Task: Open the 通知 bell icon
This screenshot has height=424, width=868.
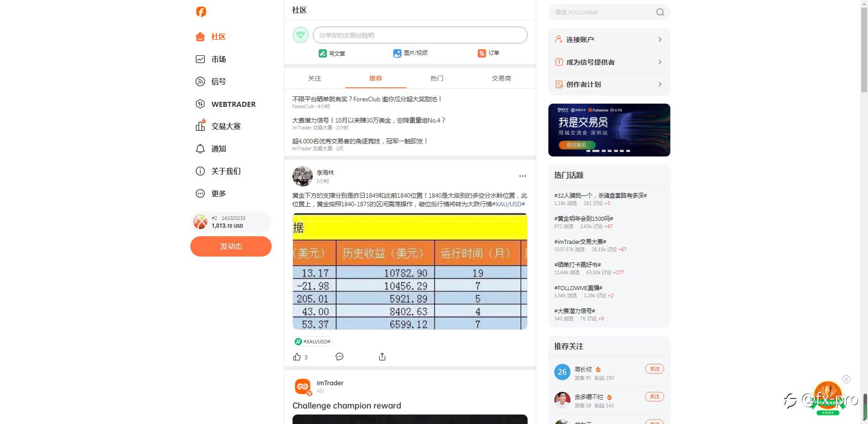Action: tap(200, 148)
